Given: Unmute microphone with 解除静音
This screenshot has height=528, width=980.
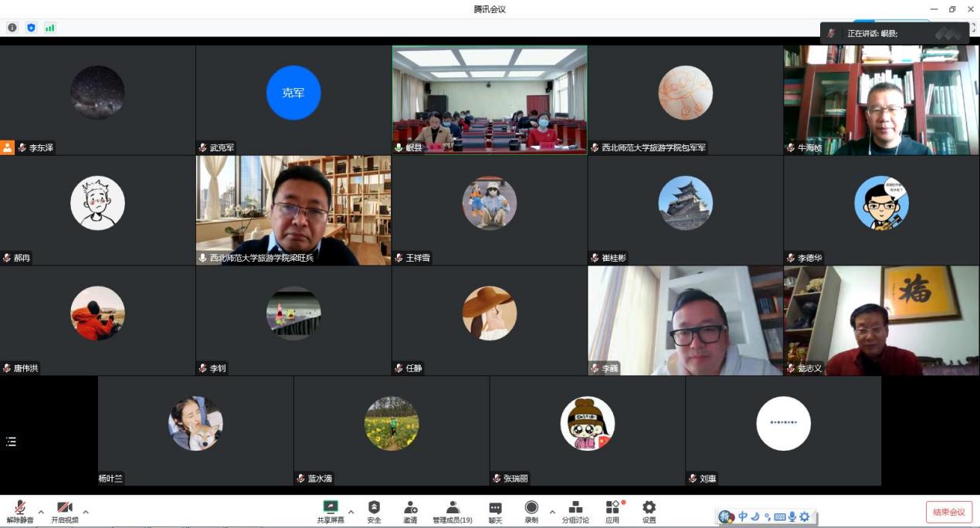Looking at the screenshot, I should [20, 510].
